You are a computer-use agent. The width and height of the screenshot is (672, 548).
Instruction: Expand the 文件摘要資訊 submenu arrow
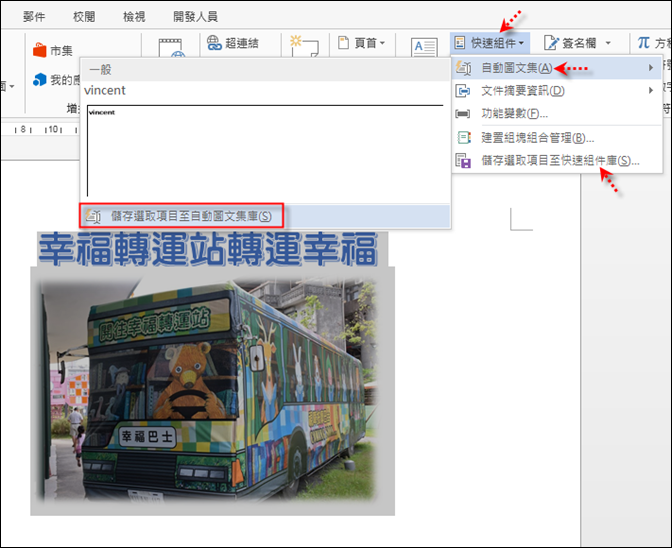pos(651,90)
